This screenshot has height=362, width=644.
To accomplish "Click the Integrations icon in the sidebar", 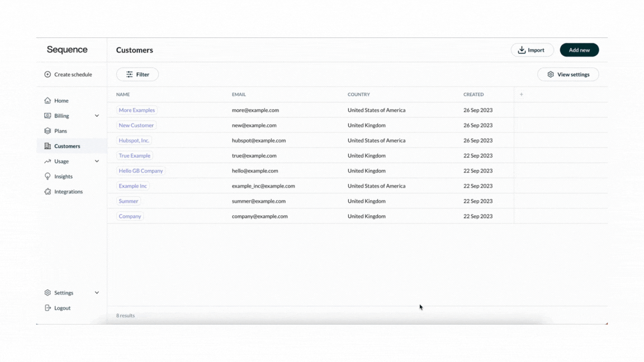I will 47,191.
